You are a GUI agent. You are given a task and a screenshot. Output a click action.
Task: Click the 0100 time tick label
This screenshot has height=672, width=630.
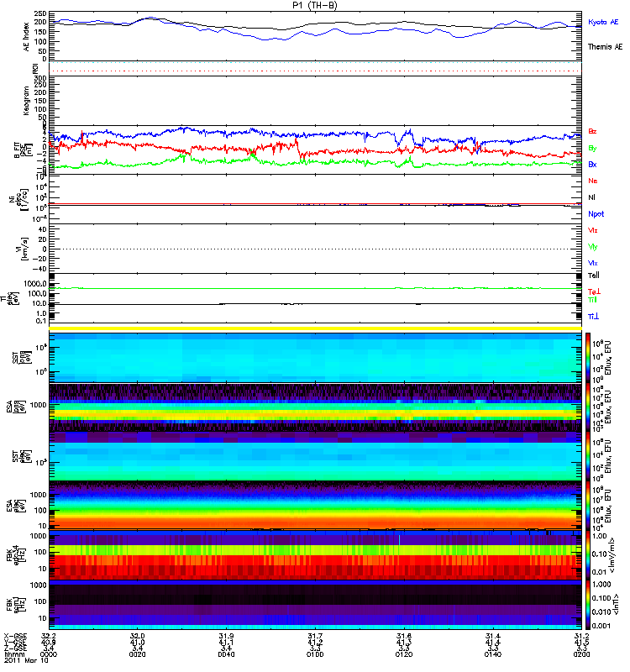tap(315, 654)
